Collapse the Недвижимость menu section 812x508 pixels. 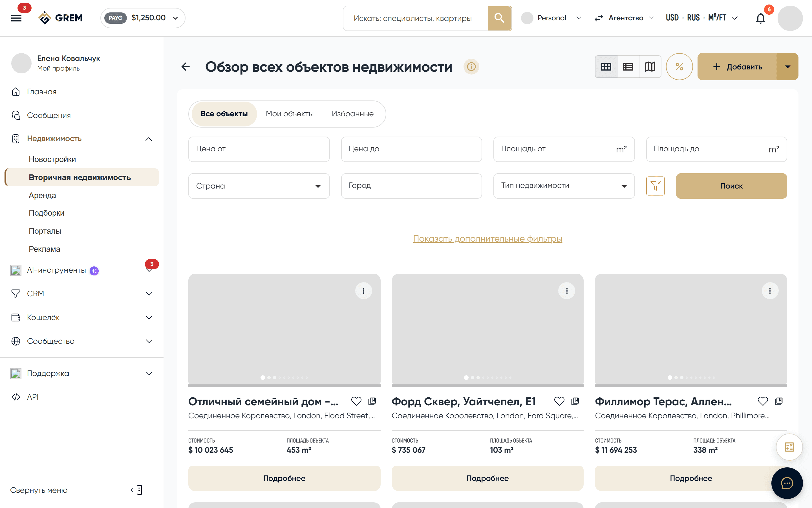point(149,139)
